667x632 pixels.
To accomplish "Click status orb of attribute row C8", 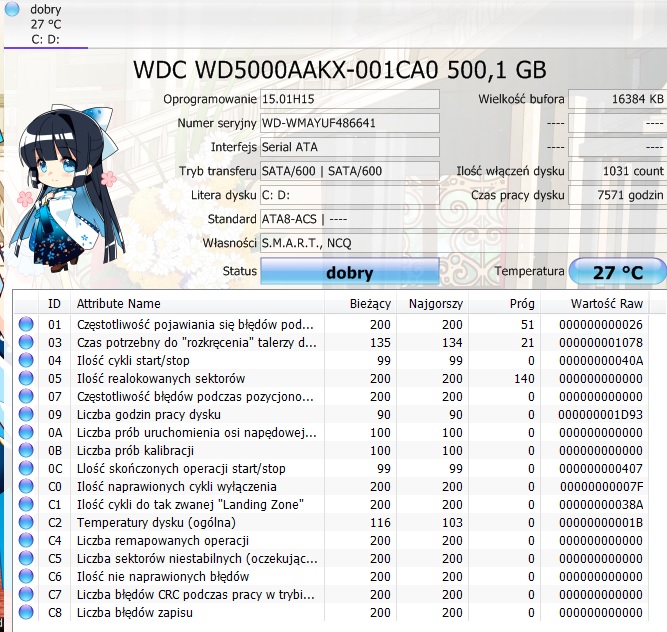I will click(26, 612).
